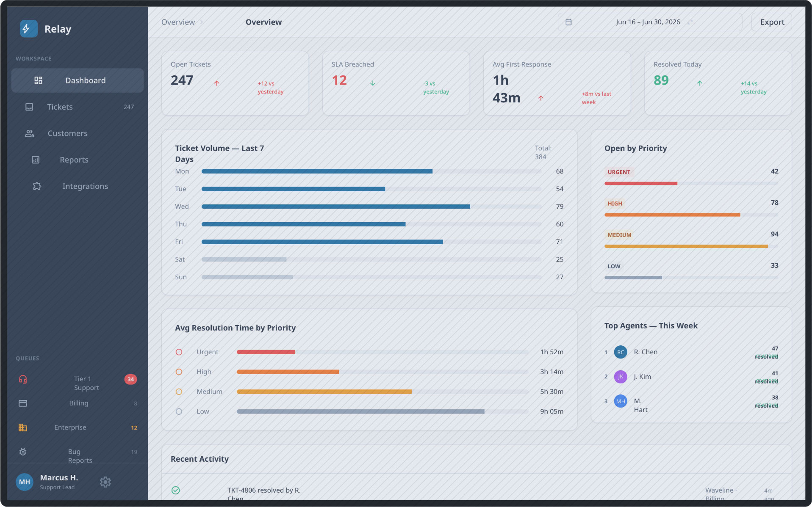Click J. Kim's JK avatar
The width and height of the screenshot is (812, 507).
point(621,377)
